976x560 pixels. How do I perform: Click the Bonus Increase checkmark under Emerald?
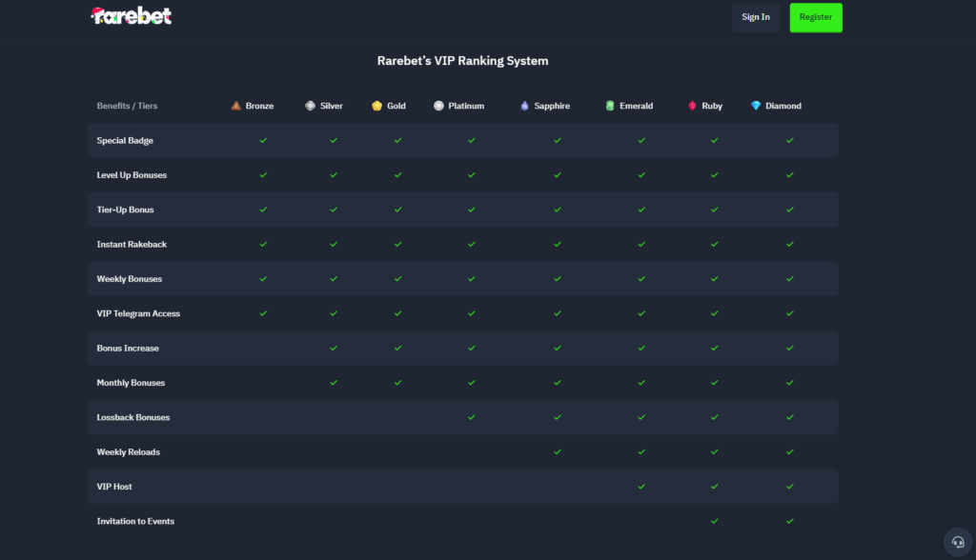pos(641,349)
